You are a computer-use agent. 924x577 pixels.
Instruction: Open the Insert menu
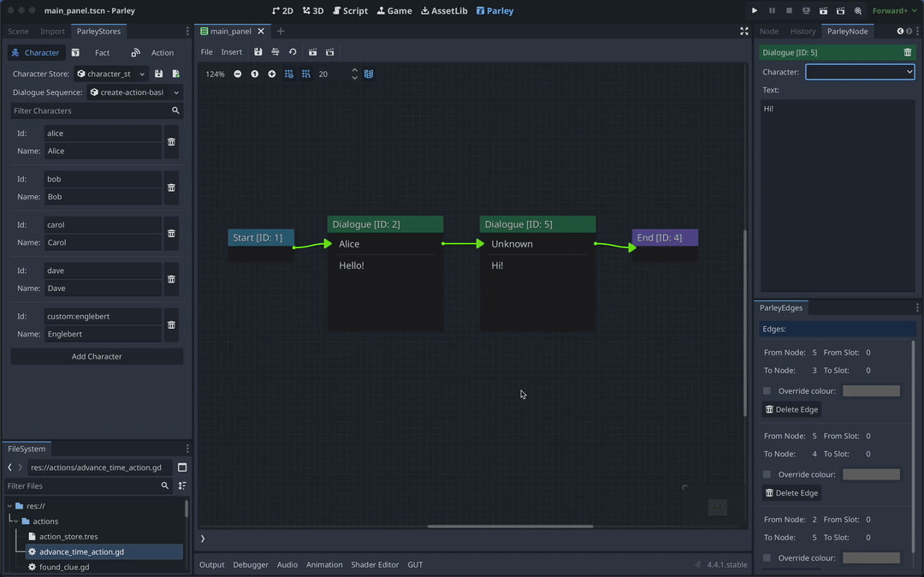coord(231,52)
